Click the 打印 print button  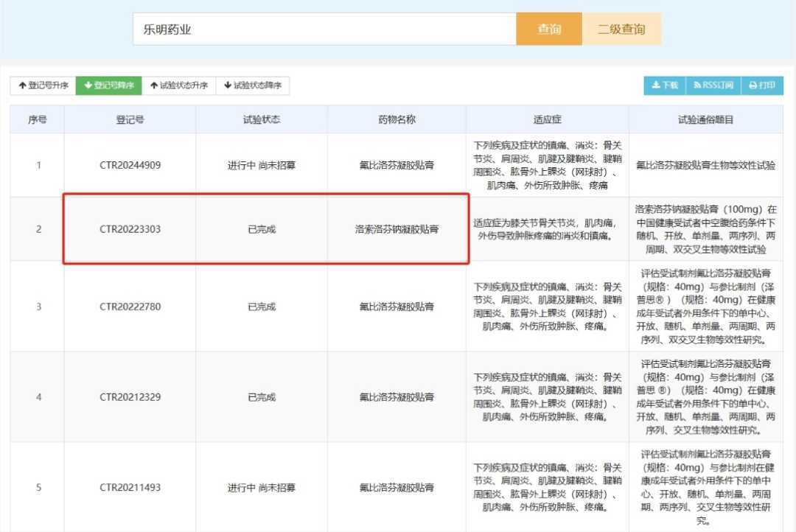coord(762,85)
